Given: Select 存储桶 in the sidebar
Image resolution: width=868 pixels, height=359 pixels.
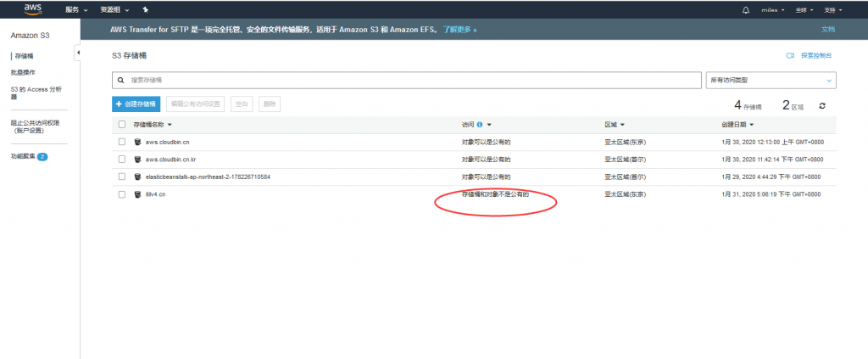Looking at the screenshot, I should tap(24, 56).
